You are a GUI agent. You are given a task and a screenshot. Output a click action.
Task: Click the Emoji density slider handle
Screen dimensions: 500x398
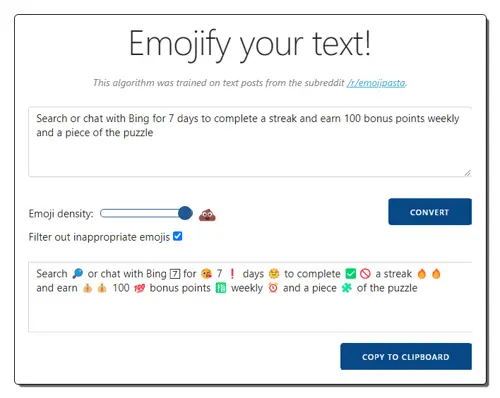185,213
